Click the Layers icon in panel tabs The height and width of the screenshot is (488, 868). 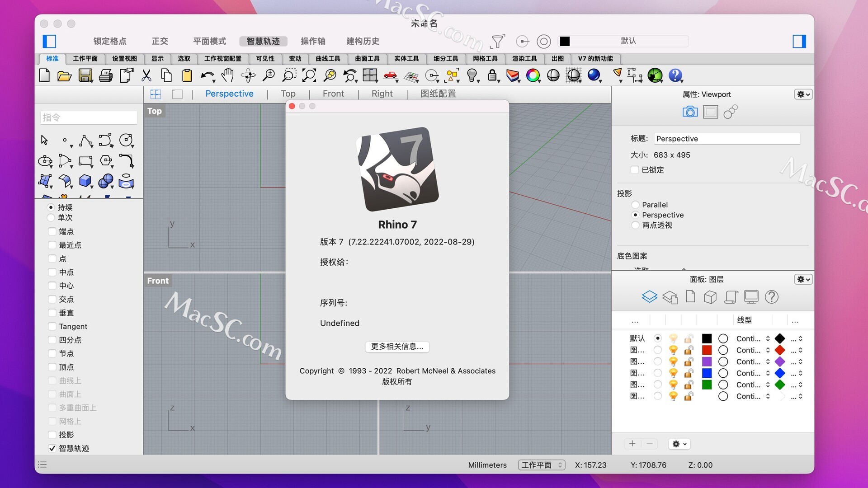click(x=649, y=297)
